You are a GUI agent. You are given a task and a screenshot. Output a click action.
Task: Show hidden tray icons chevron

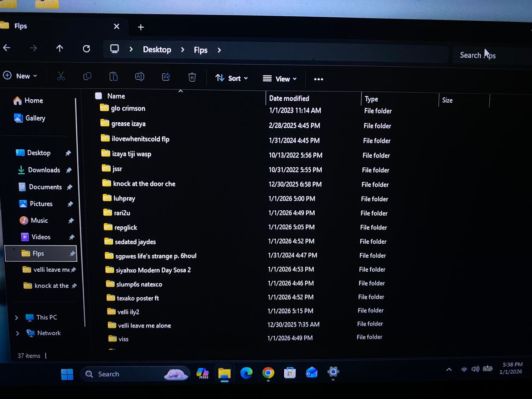coord(449,370)
